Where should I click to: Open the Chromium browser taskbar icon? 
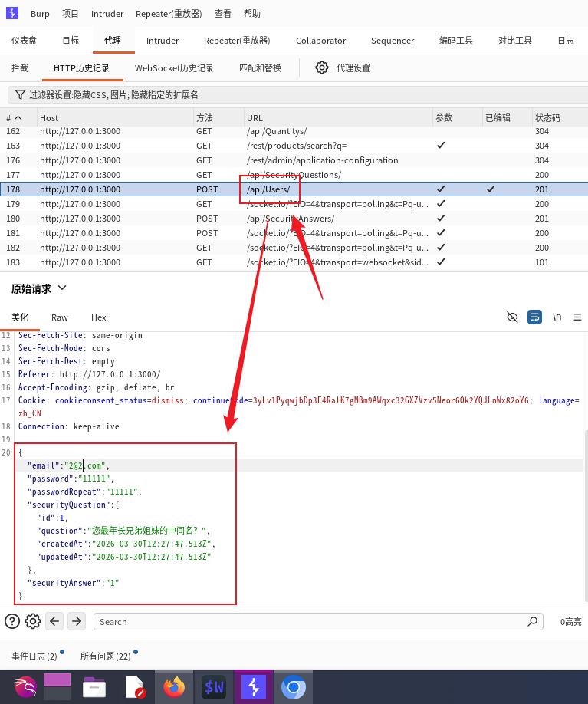tap(294, 687)
